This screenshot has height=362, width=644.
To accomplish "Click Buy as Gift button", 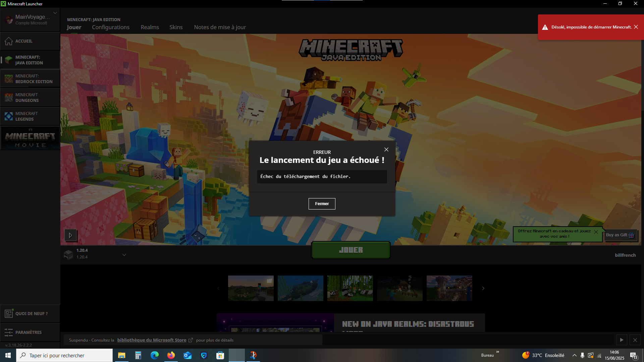I will tap(620, 235).
